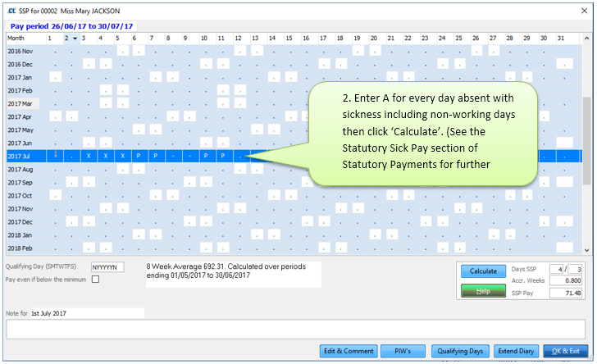Screen dimensions: 597x364
Task: Open Qualifying Days button
Action: (x=460, y=351)
